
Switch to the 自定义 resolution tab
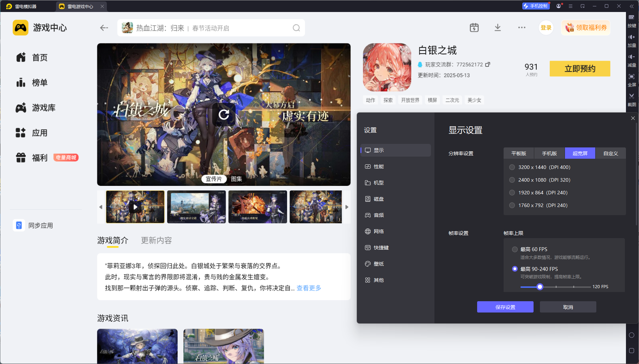coord(611,153)
